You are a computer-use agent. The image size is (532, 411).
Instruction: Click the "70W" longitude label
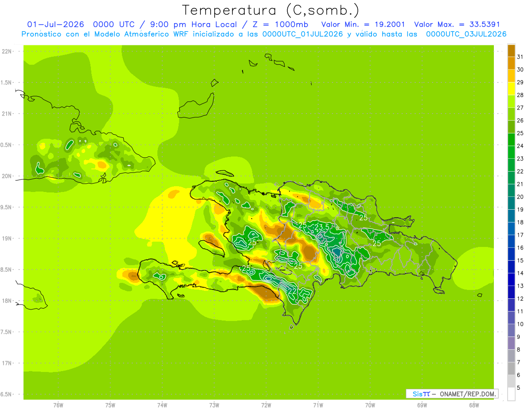click(370, 405)
